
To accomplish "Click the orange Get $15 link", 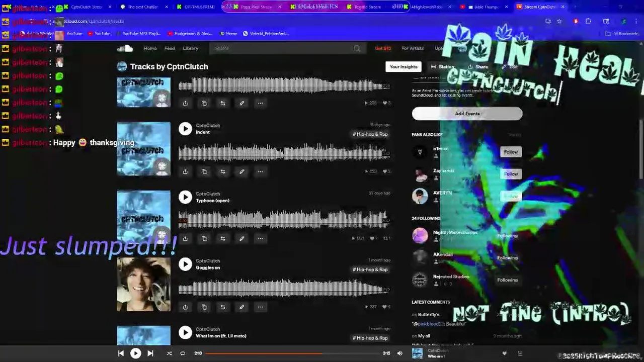I will click(x=383, y=48).
